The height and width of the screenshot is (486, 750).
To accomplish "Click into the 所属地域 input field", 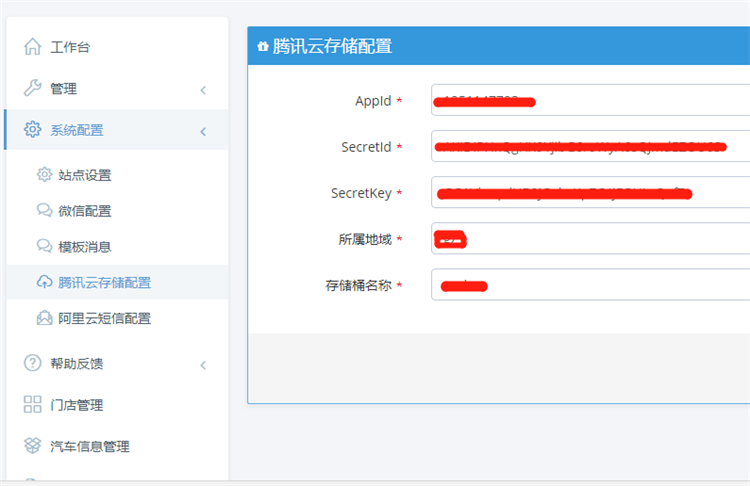I will tap(590, 238).
